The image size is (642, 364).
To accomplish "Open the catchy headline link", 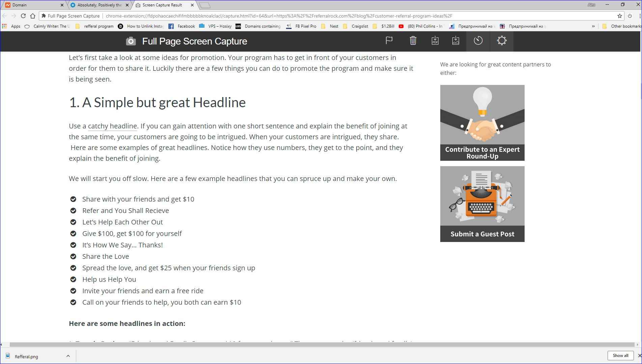I will tap(112, 126).
